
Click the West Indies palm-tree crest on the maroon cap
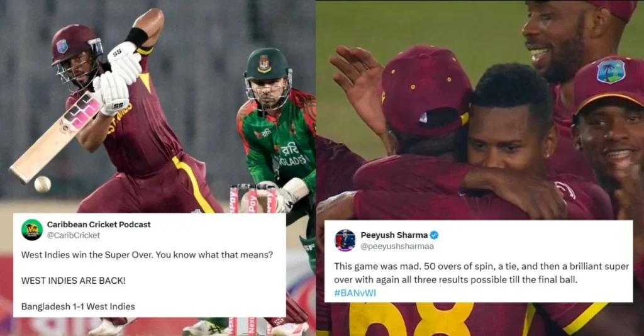[x=610, y=72]
